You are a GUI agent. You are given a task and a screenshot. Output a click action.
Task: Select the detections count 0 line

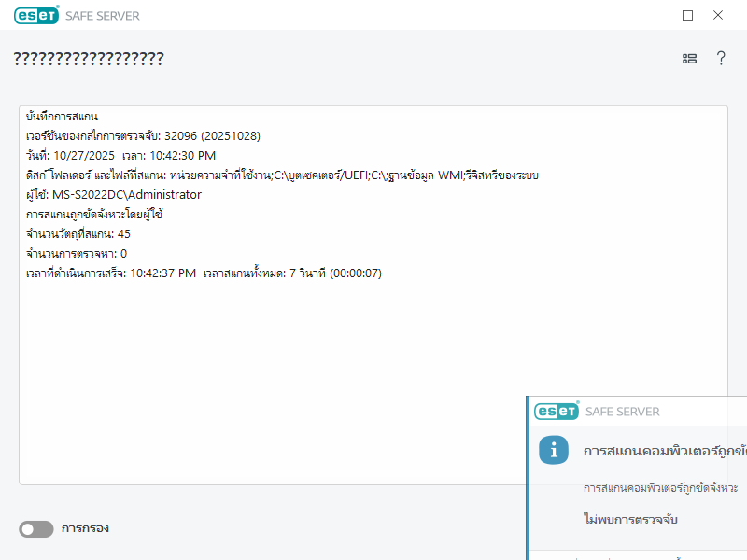(77, 254)
